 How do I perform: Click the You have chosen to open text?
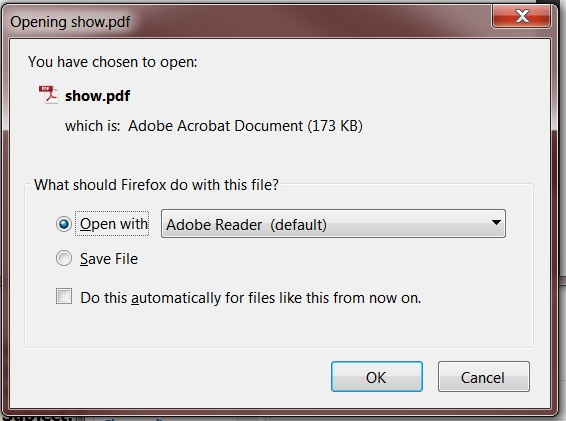coord(113,62)
